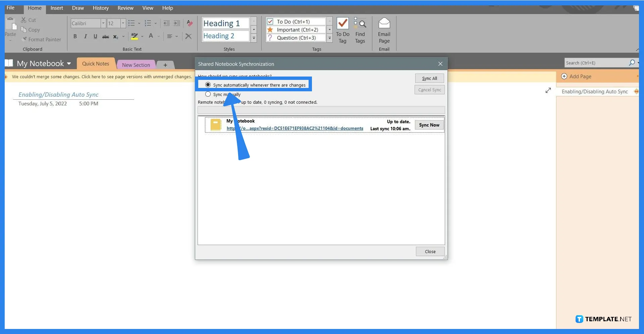Screen dimensions: 644x334
Task: Open the font name dropdown
Action: (x=103, y=23)
